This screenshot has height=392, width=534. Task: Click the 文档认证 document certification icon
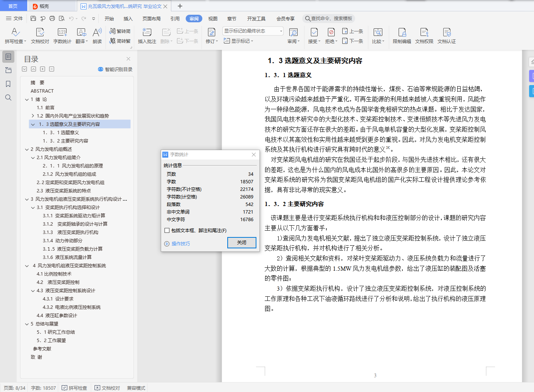pyautogui.click(x=447, y=32)
